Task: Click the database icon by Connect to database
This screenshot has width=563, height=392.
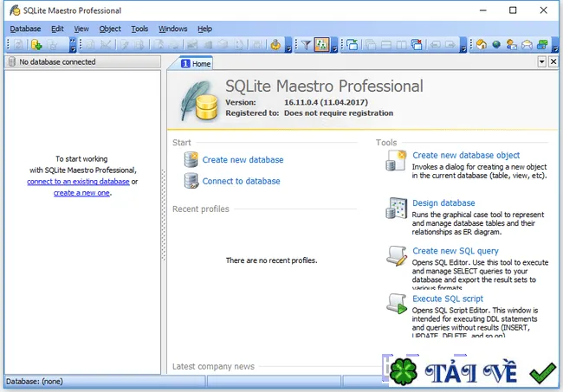Action: click(191, 181)
